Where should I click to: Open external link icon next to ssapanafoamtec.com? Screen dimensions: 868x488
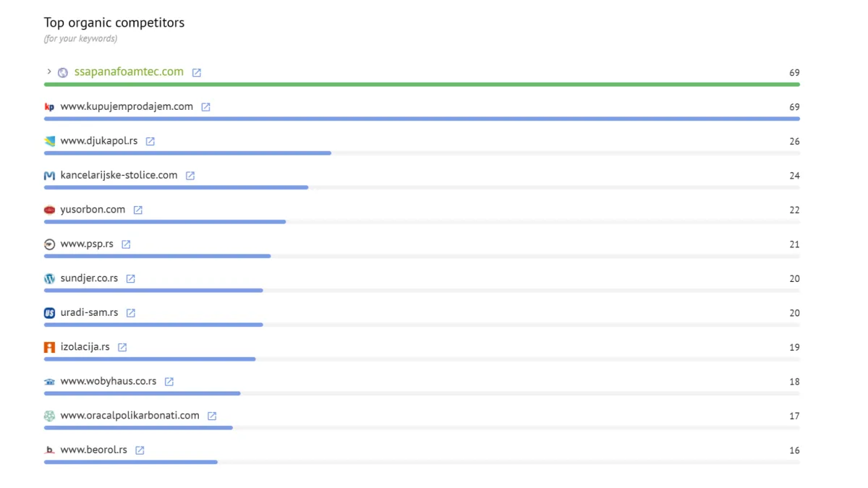[197, 72]
